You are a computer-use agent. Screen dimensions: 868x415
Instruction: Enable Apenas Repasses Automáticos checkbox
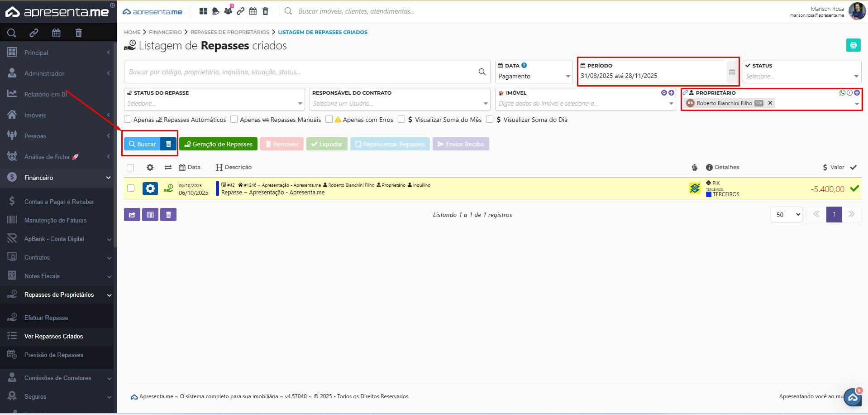point(128,120)
